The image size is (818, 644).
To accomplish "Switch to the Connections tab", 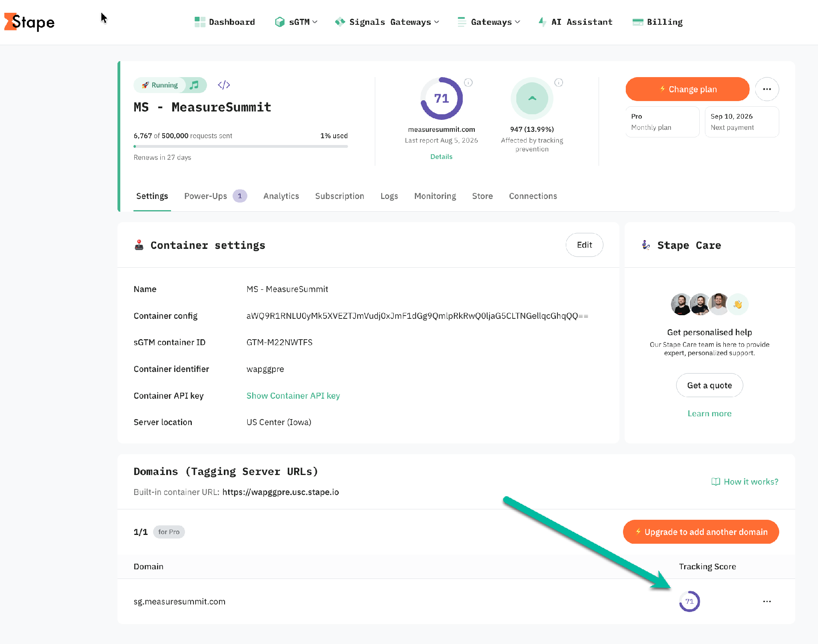I will [533, 196].
